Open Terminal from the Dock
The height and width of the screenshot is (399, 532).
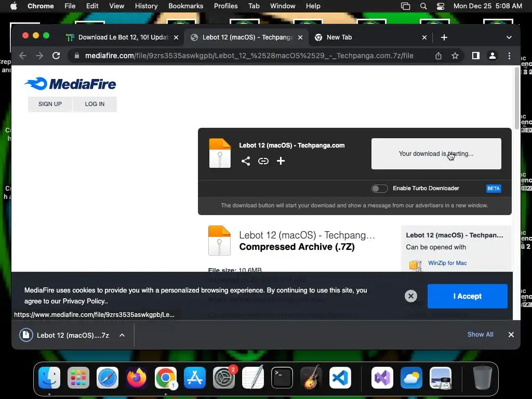pyautogui.click(x=282, y=378)
